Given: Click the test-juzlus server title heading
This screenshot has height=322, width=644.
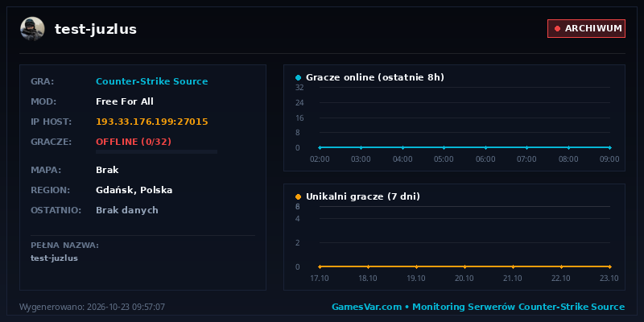Looking at the screenshot, I should click(96, 29).
